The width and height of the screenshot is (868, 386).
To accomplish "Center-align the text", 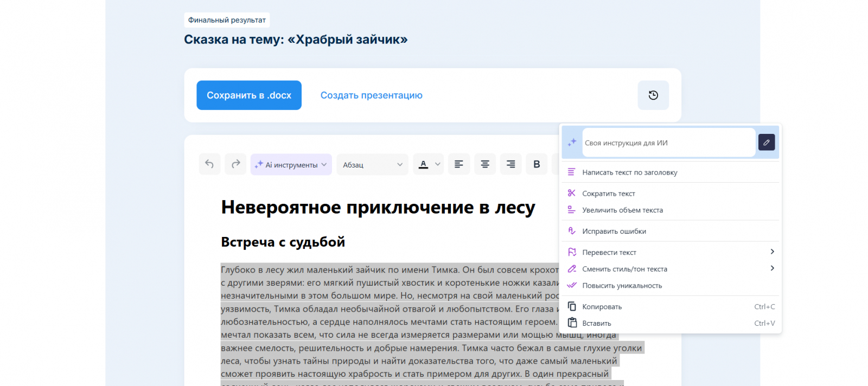I will [485, 164].
